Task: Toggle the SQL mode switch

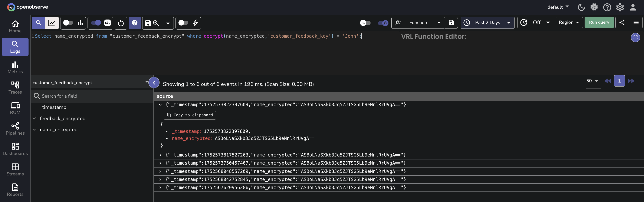Action: 96,23
